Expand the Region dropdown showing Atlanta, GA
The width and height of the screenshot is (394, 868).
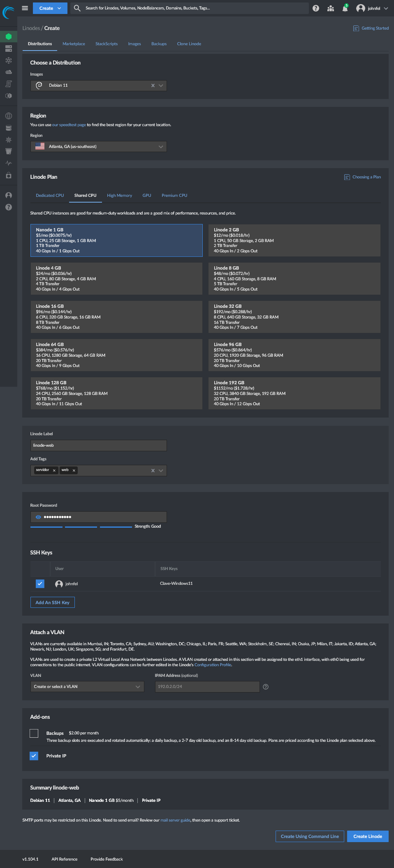coord(160,147)
